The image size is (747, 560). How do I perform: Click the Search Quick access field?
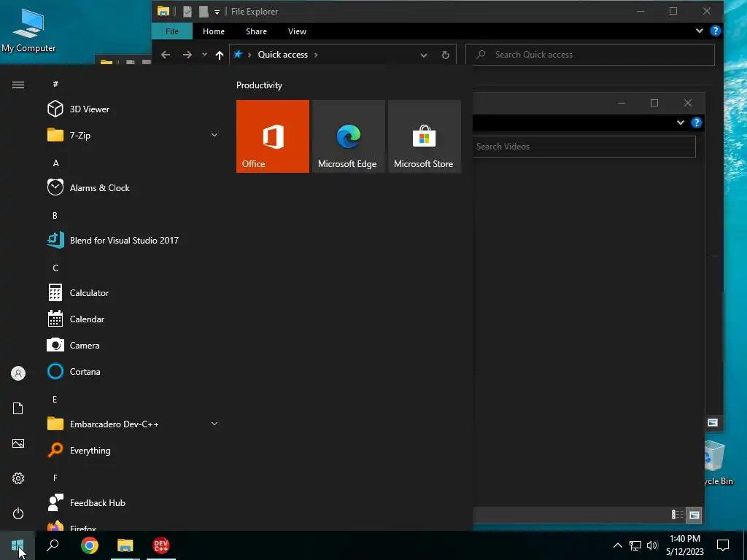tap(589, 55)
